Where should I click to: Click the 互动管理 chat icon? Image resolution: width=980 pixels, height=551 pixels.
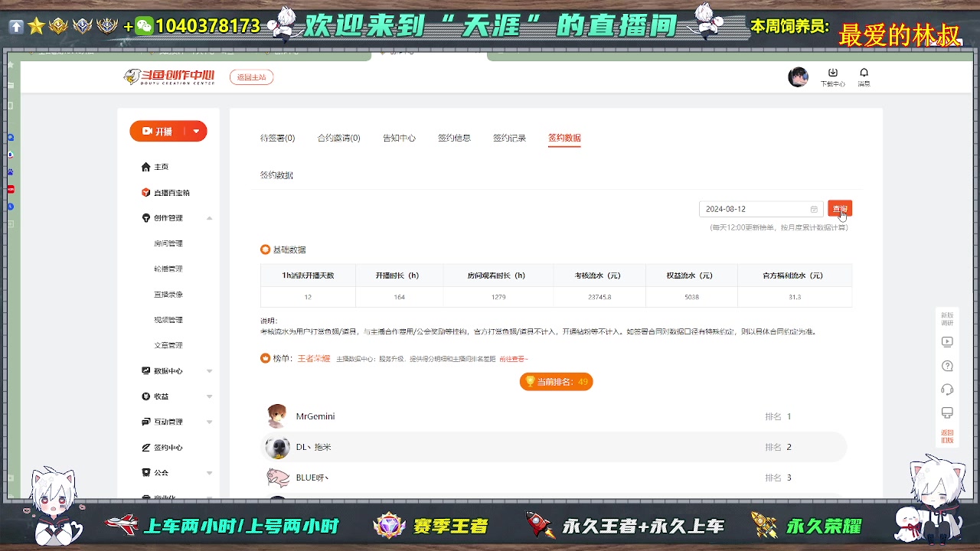click(146, 422)
